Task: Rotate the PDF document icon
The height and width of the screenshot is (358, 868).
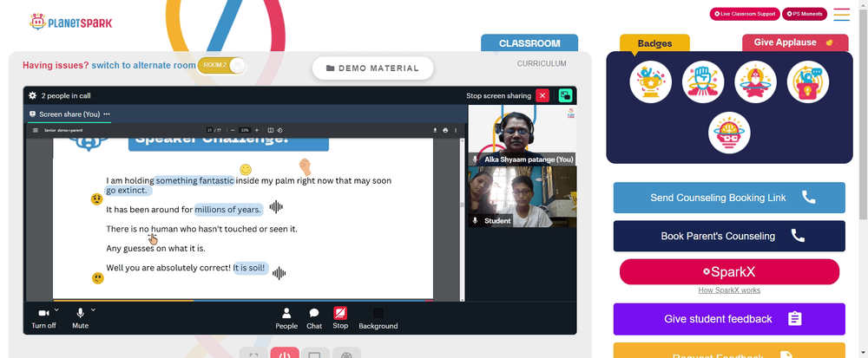Action: click(279, 130)
